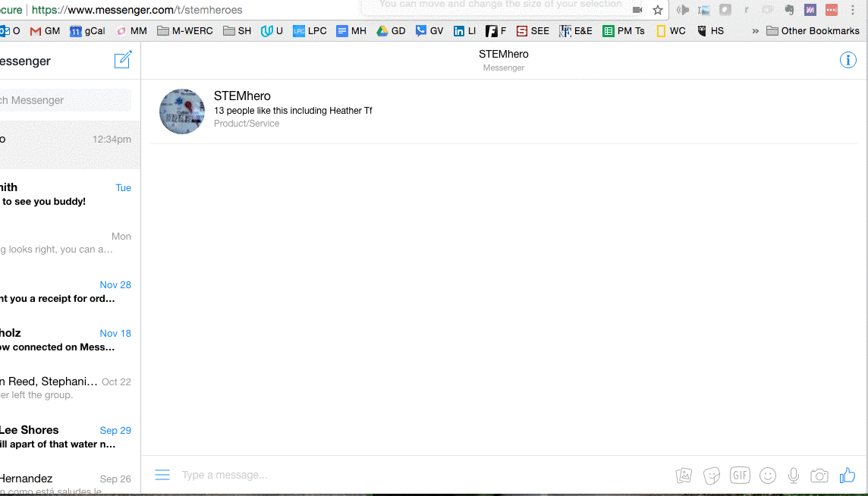This screenshot has width=868, height=496.
Task: Click the Search Messenger field
Action: tap(65, 100)
